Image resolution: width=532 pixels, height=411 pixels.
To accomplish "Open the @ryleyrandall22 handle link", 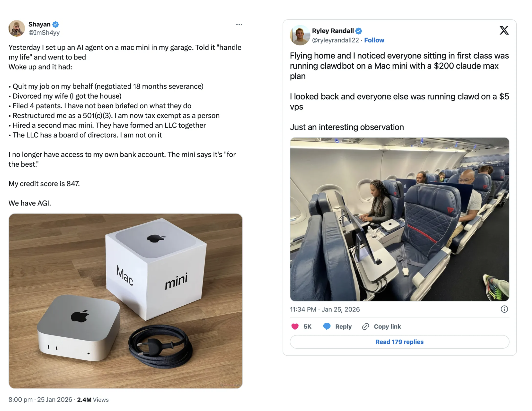I will pyautogui.click(x=335, y=40).
